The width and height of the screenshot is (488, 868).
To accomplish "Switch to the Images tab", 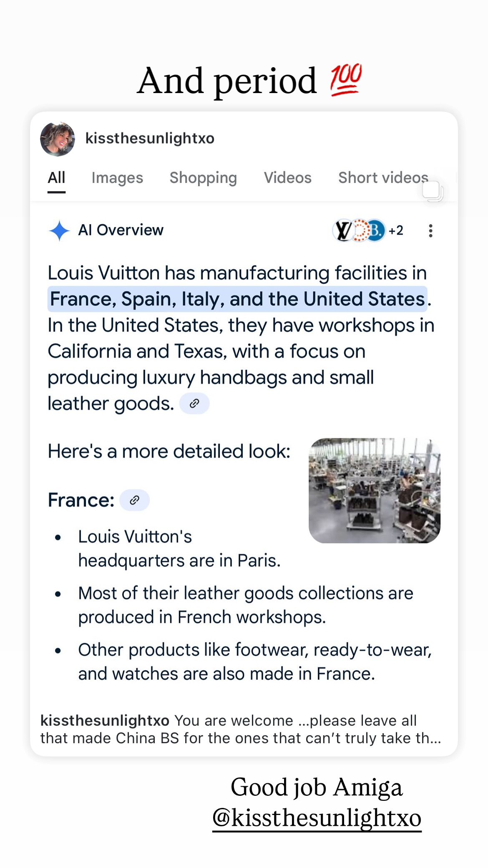I will tap(117, 178).
